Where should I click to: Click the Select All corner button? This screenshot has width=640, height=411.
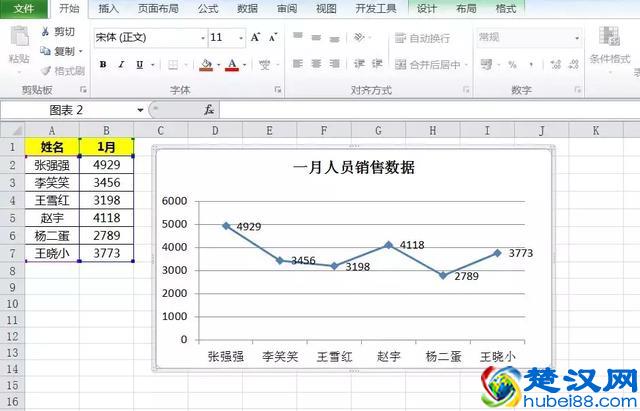[12, 131]
